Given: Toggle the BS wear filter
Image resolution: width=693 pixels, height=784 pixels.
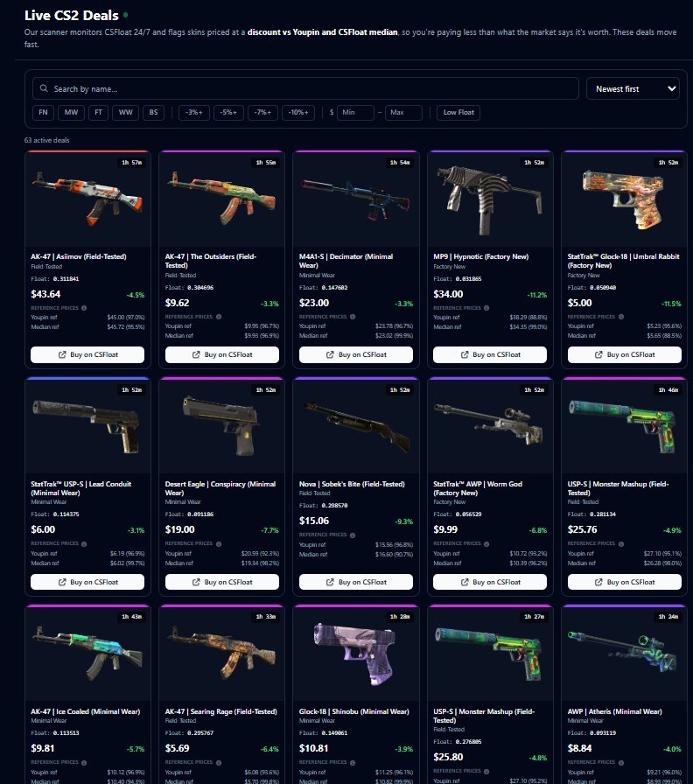Looking at the screenshot, I should (153, 113).
